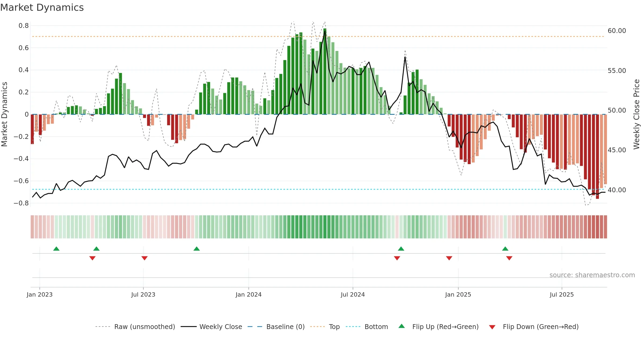Toggle the Weekly Close legend entry

click(211, 327)
